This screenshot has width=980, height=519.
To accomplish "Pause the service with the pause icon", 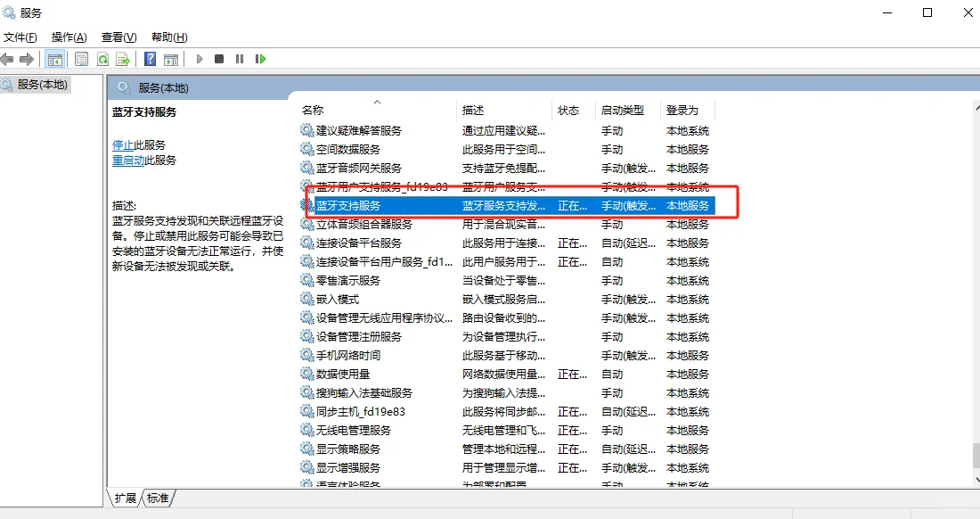I will [240, 59].
